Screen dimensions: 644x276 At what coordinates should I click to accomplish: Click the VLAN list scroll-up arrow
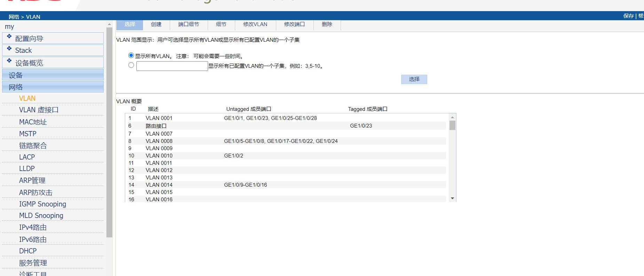pos(452,117)
